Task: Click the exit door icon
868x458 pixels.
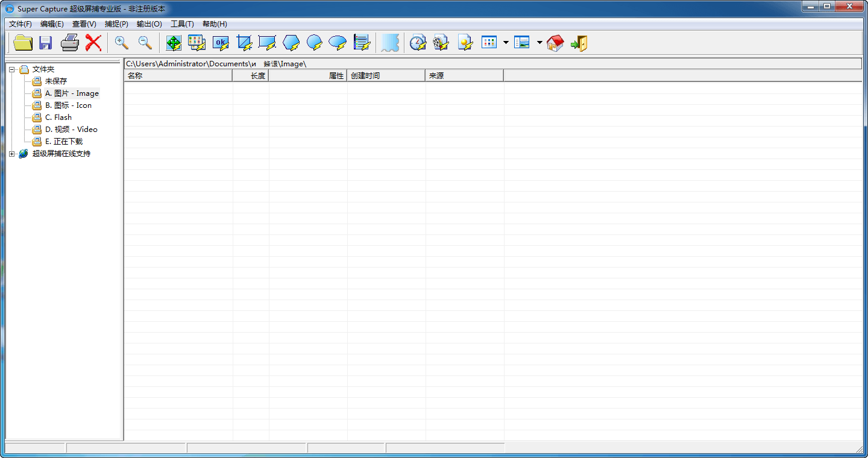Action: 579,43
